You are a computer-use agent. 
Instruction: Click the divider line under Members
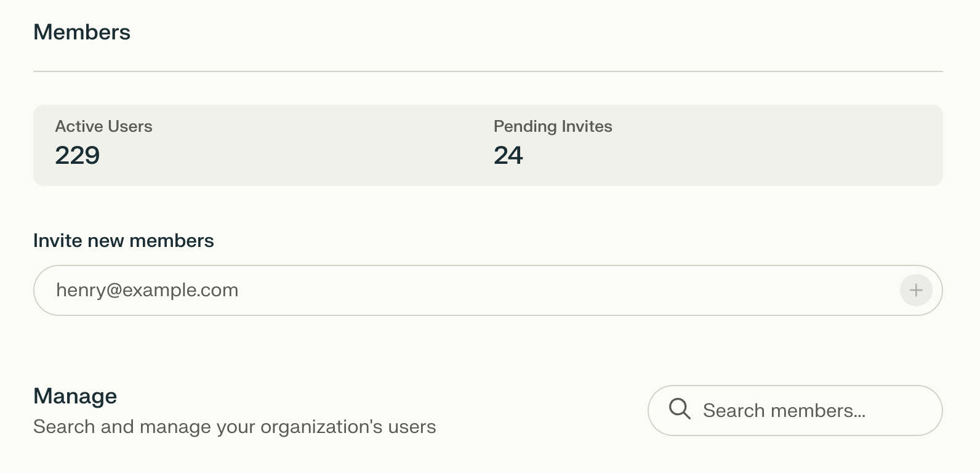pos(488,71)
